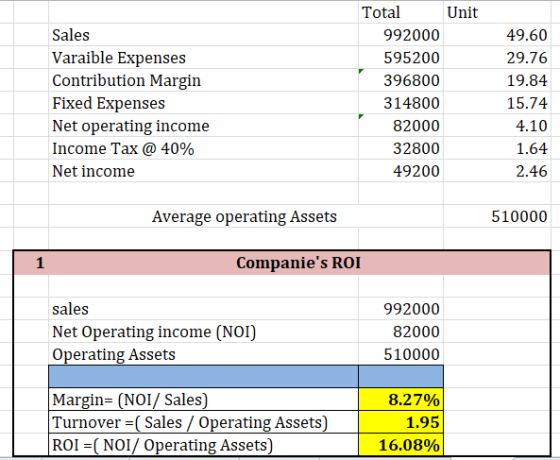This screenshot has height=460, width=560.
Task: Click the 'Operating Assets' label in ROI section
Action: coord(204,354)
